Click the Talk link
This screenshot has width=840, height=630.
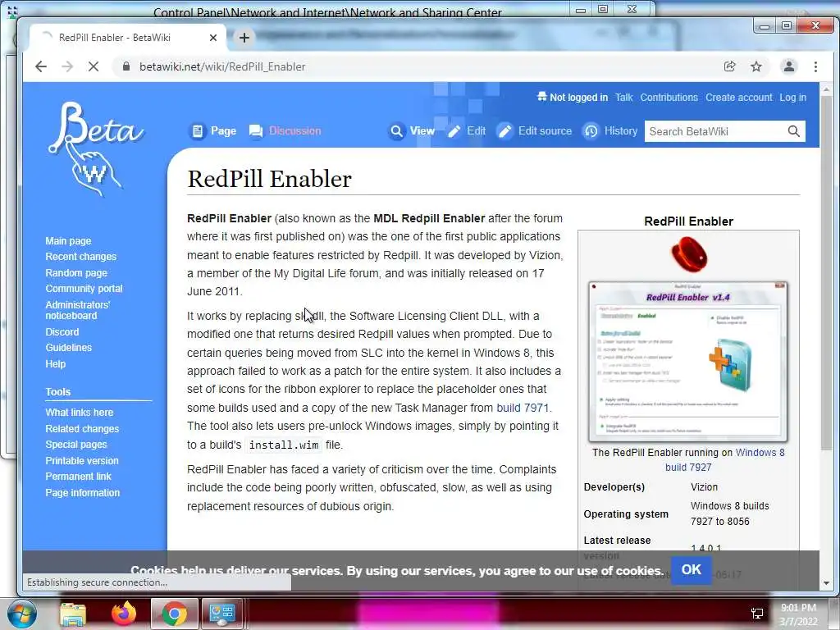click(x=623, y=98)
